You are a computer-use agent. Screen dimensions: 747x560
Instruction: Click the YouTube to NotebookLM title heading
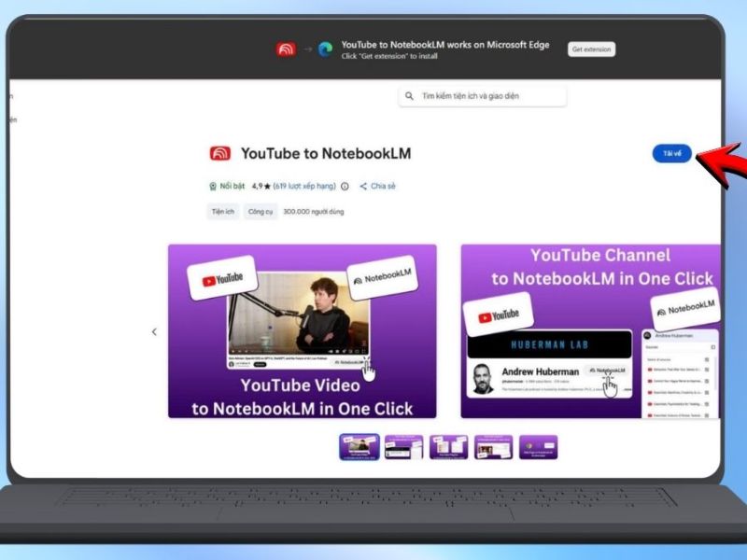pos(326,153)
